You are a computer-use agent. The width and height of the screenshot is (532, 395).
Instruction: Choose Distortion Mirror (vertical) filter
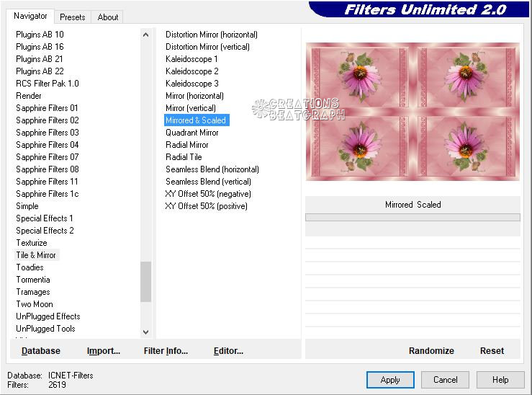[x=207, y=47]
